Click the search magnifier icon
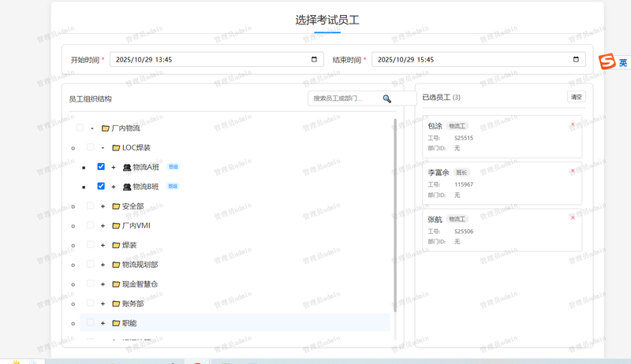The height and width of the screenshot is (364, 631). [x=386, y=98]
